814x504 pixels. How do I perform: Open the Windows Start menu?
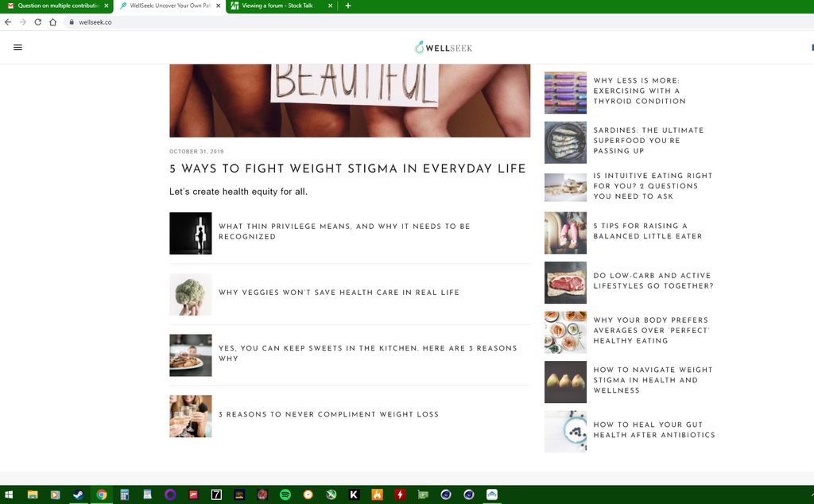pos(9,494)
